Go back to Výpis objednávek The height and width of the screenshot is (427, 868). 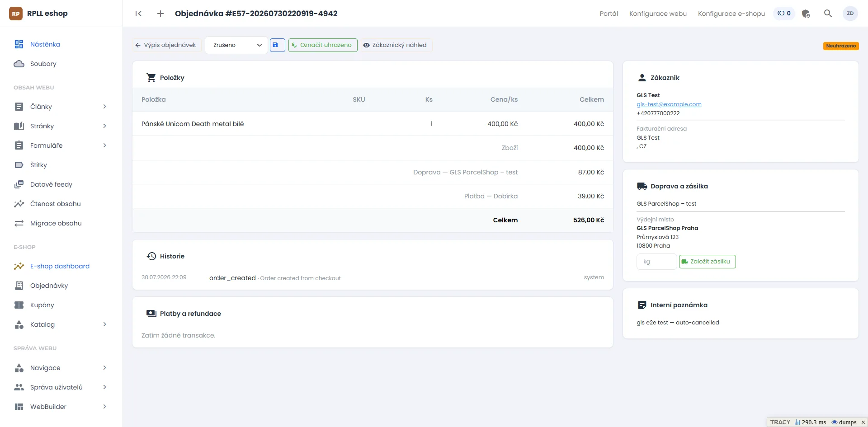coord(166,45)
